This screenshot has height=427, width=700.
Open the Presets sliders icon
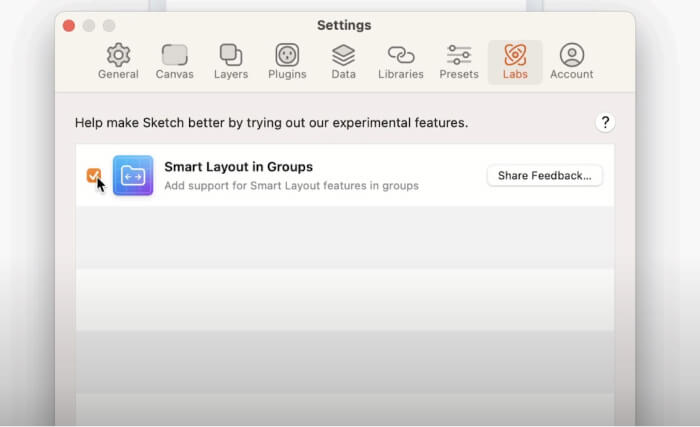(459, 55)
